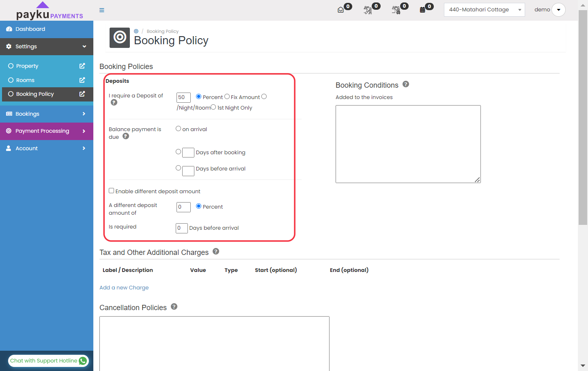Image resolution: width=588 pixels, height=371 pixels.
Task: Click the different deposit amount field
Action: point(183,207)
